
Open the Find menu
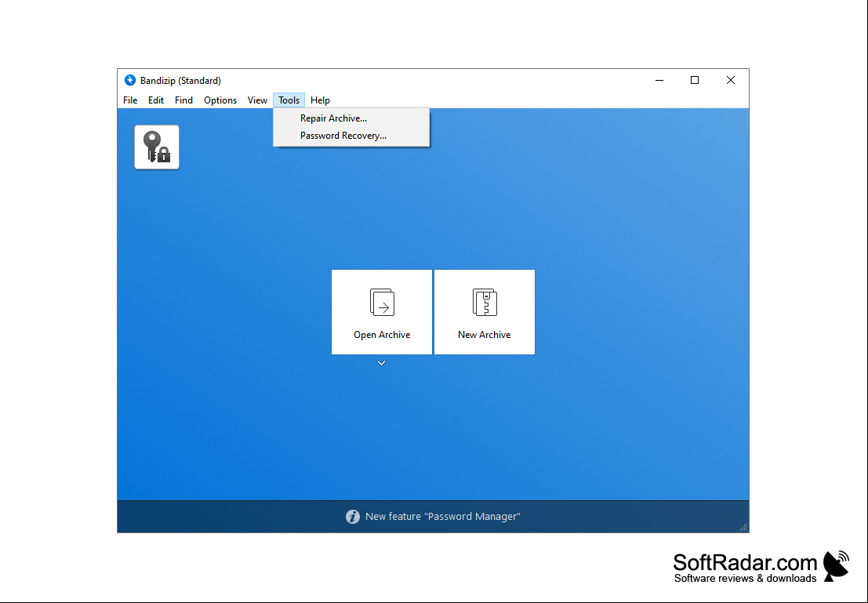coord(183,100)
